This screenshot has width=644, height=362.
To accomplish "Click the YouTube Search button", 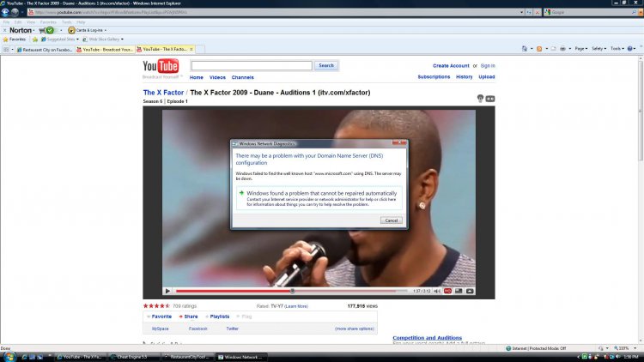I will 326,66.
